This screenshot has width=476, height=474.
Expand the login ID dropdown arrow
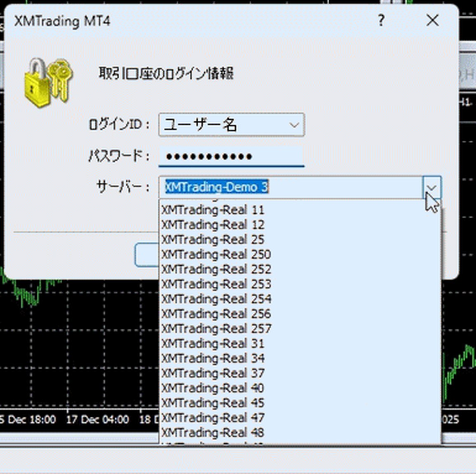pyautogui.click(x=294, y=125)
